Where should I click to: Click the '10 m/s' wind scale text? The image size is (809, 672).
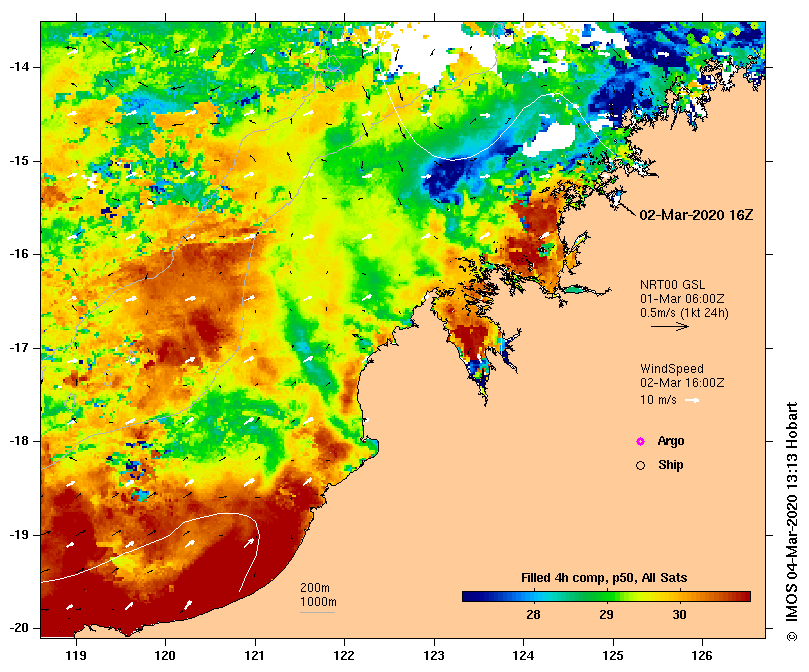(658, 400)
